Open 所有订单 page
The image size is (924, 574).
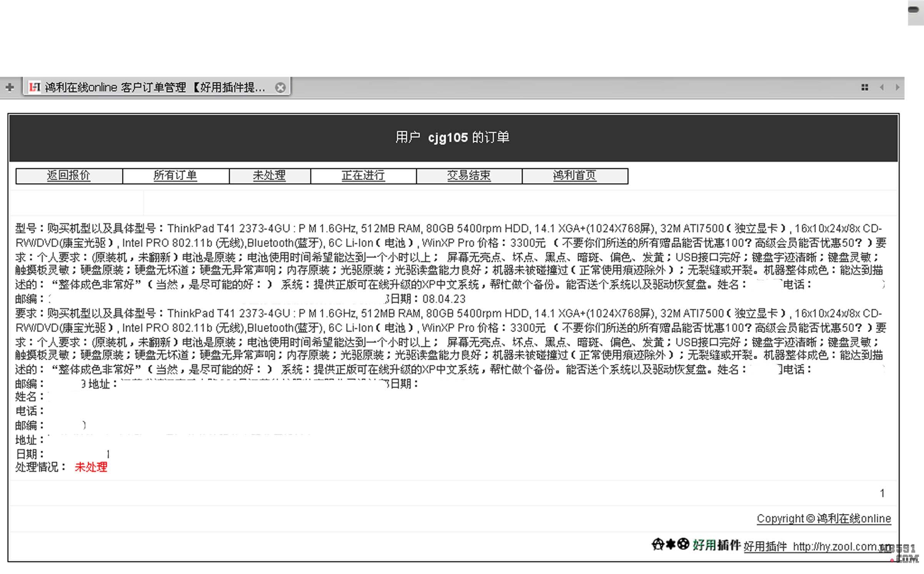(x=175, y=176)
